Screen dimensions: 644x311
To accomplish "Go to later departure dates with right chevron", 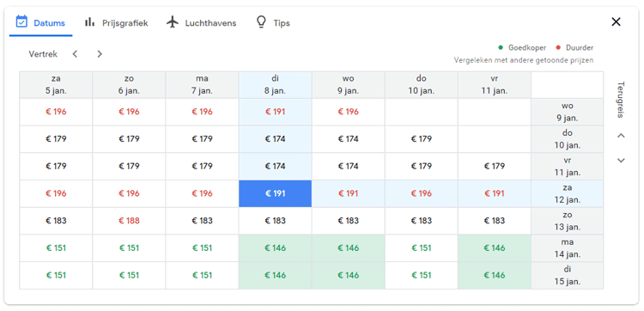I will pyautogui.click(x=100, y=54).
